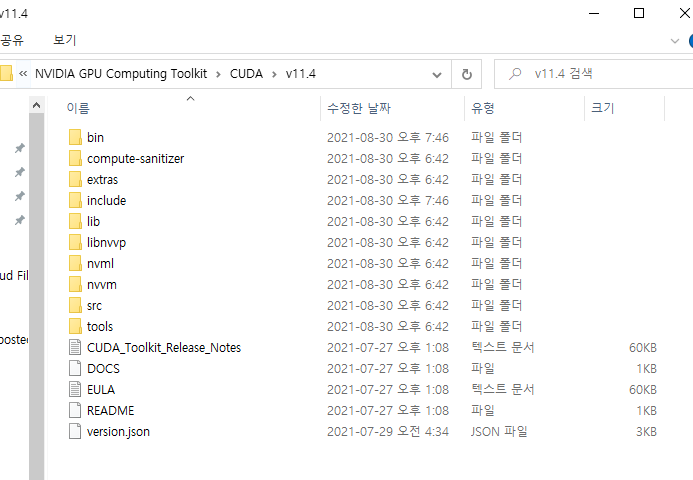Click the lib folder icon
Image resolution: width=693 pixels, height=480 pixels.
pyautogui.click(x=75, y=221)
